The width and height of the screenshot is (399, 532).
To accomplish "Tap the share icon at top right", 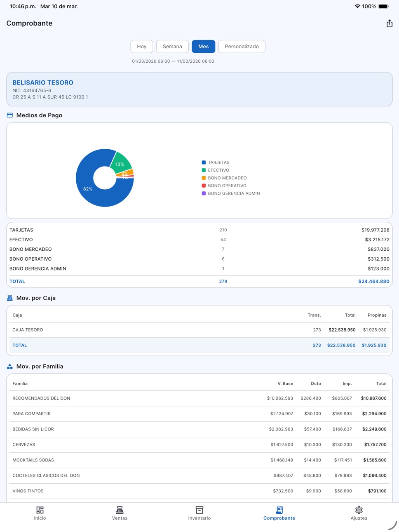I will click(389, 24).
